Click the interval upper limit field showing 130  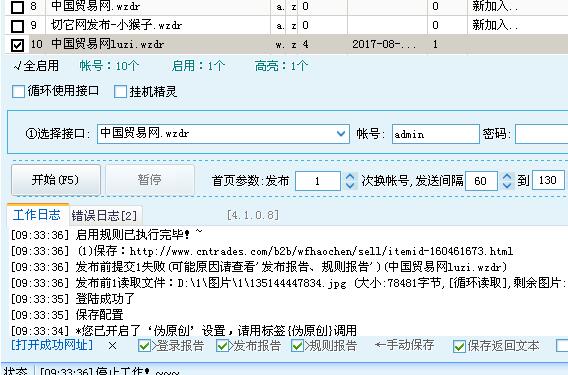click(548, 180)
